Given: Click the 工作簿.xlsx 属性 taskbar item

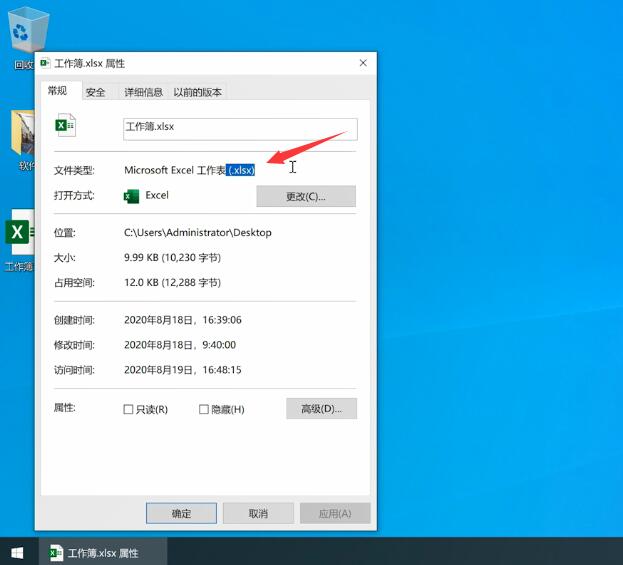Looking at the screenshot, I should click(x=103, y=552).
